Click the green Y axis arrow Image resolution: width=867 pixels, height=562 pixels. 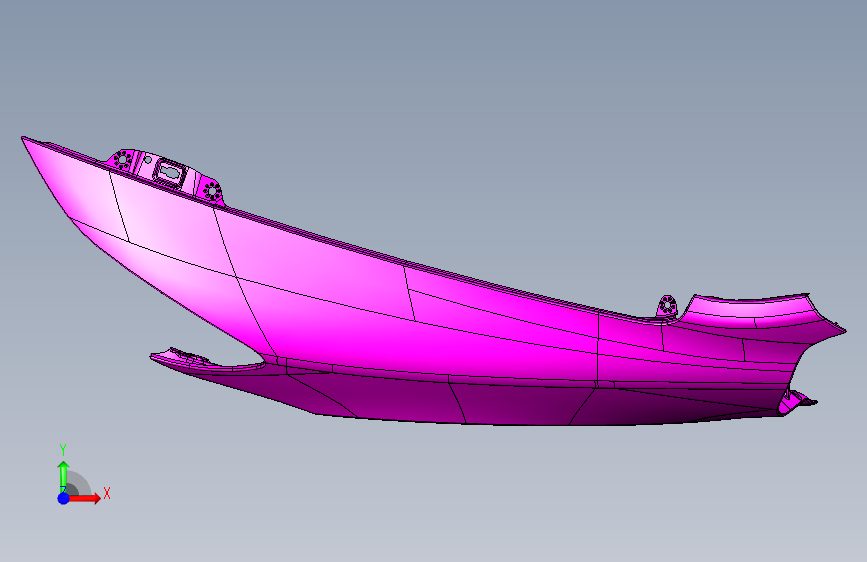click(64, 476)
